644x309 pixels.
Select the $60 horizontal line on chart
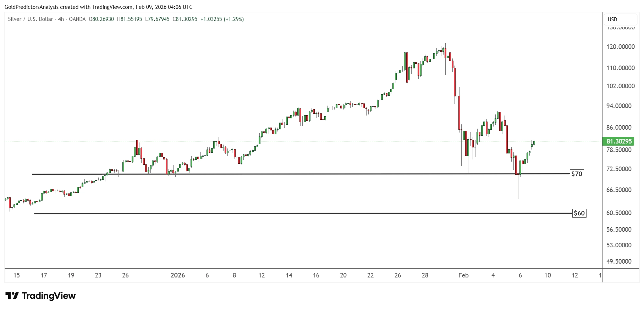click(x=303, y=213)
